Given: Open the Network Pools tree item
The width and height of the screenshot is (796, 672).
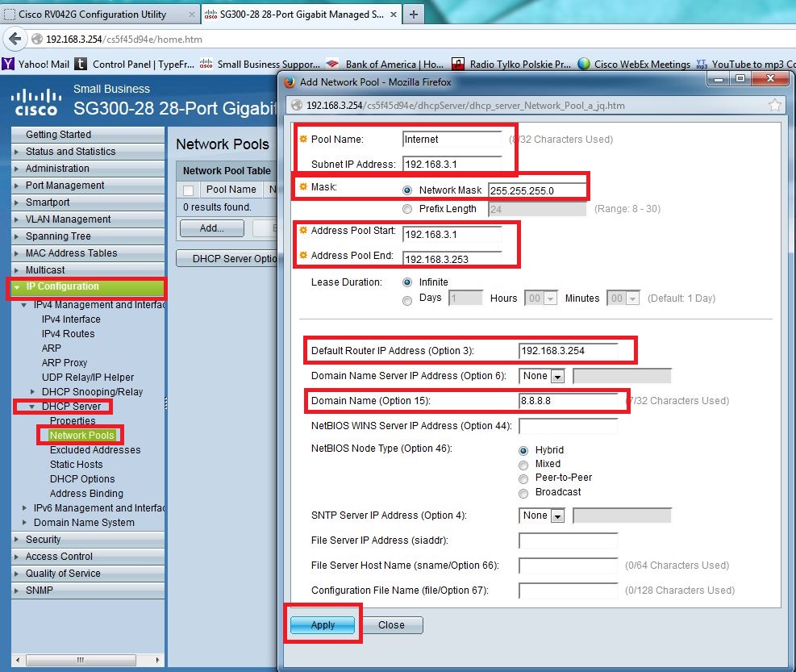Looking at the screenshot, I should [x=81, y=436].
